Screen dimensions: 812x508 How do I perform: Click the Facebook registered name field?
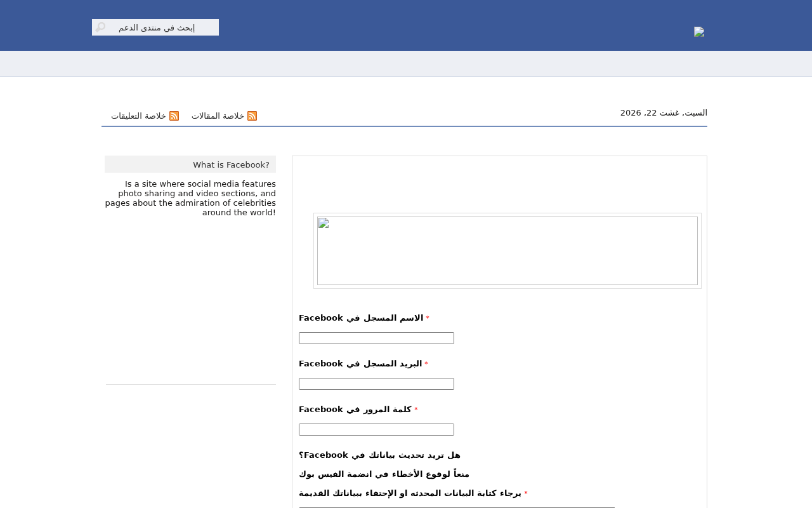(x=376, y=338)
